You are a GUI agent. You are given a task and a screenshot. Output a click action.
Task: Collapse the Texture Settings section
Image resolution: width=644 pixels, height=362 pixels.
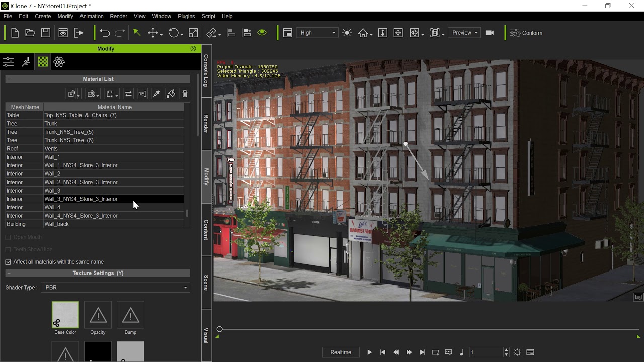(9, 273)
